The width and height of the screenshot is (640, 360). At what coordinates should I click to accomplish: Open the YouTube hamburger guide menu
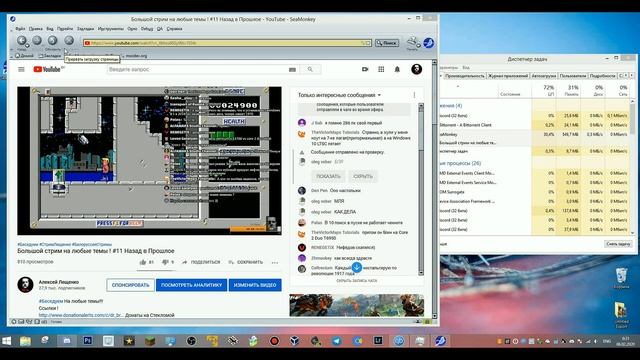click(x=21, y=69)
